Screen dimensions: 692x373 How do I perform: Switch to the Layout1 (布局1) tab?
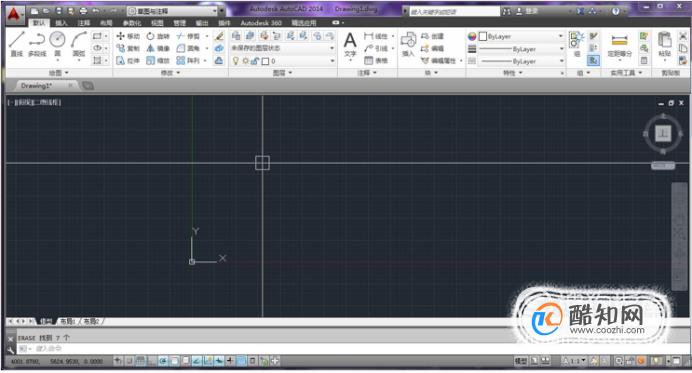point(68,321)
